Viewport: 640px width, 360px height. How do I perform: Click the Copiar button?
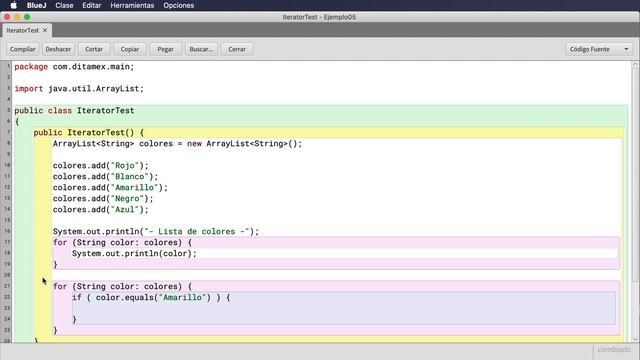130,49
